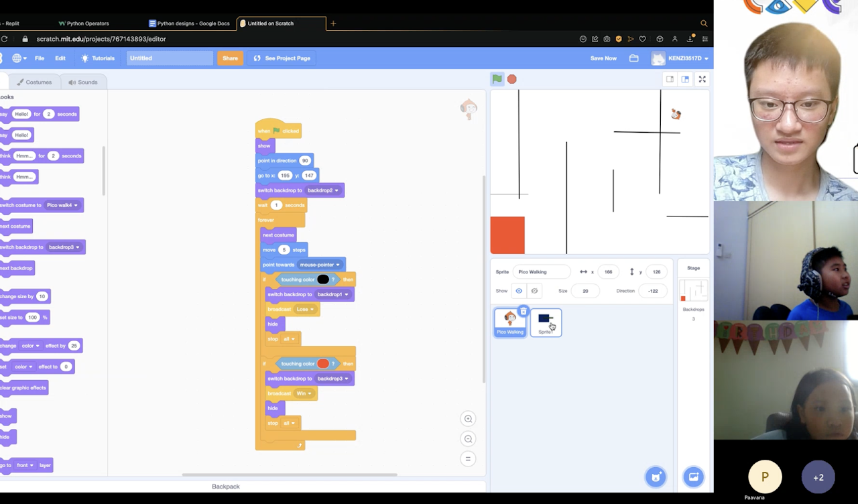Delete the Pico Walking sprite with trash icon
Image resolution: width=858 pixels, height=504 pixels.
(x=524, y=311)
